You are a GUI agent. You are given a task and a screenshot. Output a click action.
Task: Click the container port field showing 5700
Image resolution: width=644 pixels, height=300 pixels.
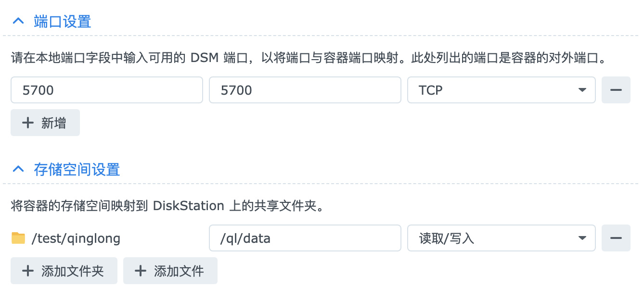point(305,90)
